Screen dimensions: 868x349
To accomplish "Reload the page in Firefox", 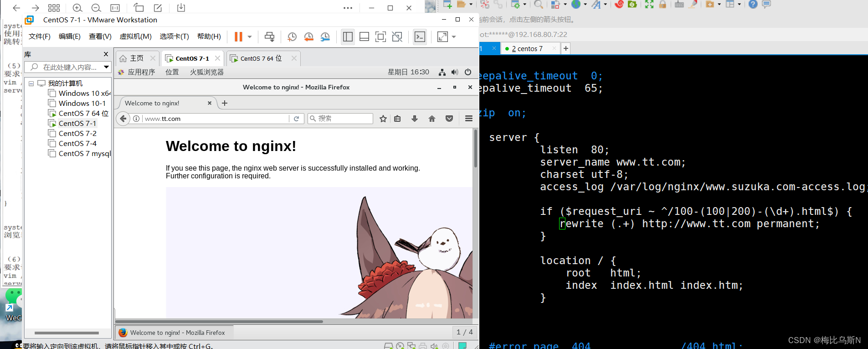I will pyautogui.click(x=296, y=119).
